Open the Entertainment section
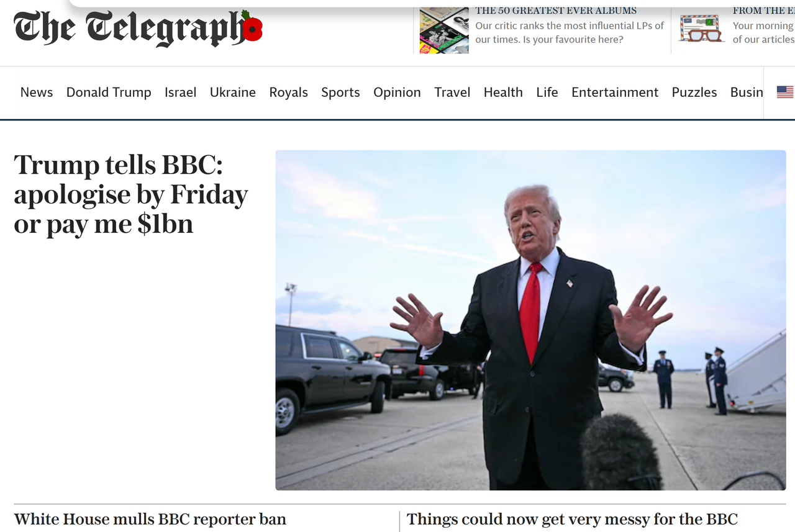Screen dimensions: 795x532 pyautogui.click(x=615, y=92)
